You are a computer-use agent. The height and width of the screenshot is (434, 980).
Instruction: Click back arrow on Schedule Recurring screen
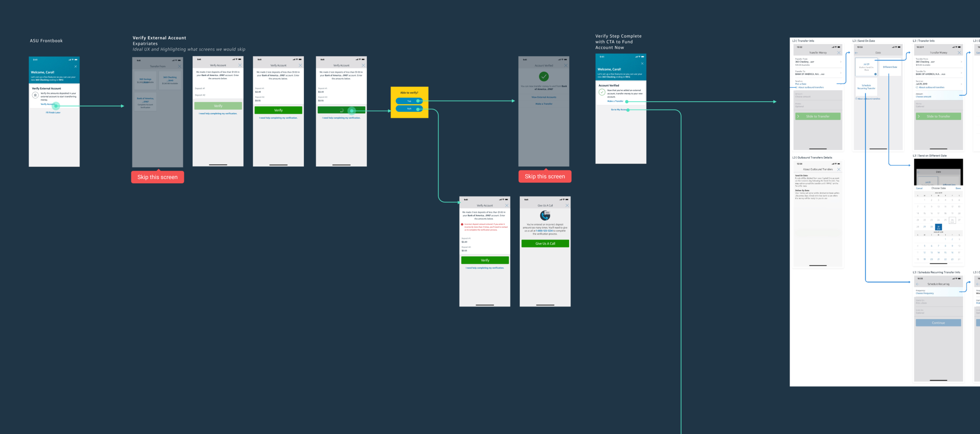[x=917, y=284]
